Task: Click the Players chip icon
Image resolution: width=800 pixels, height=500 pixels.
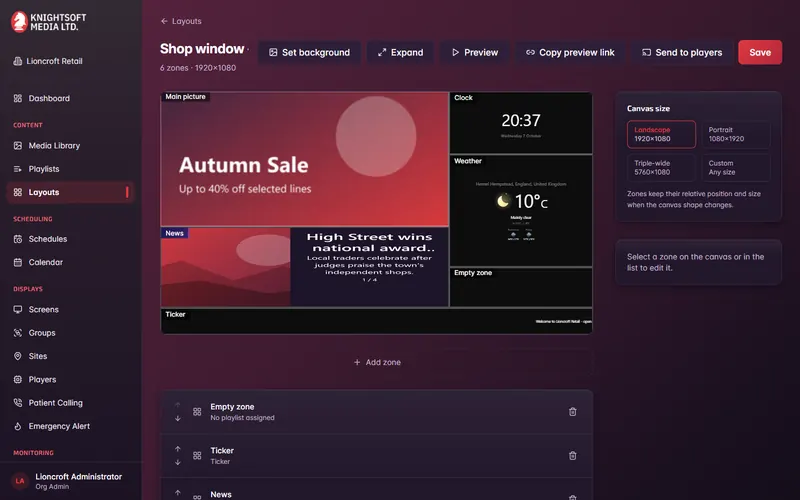Action: [18, 380]
